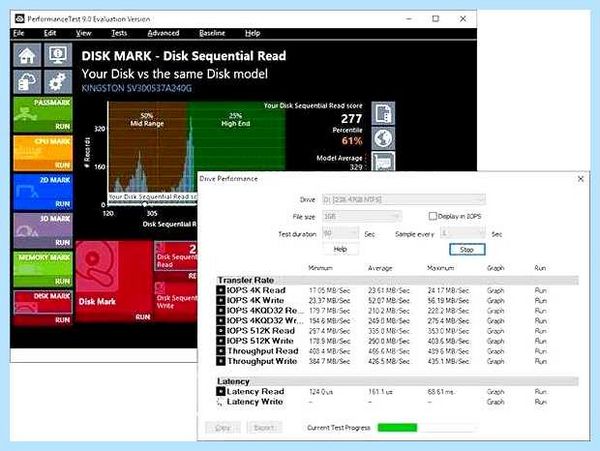Image resolution: width=600 pixels, height=451 pixels.
Task: Run the CPU Mark tile
Action: click(43, 153)
